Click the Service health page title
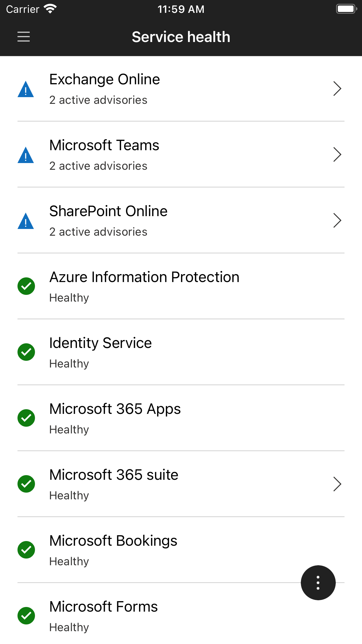The height and width of the screenshot is (644, 362). click(181, 37)
